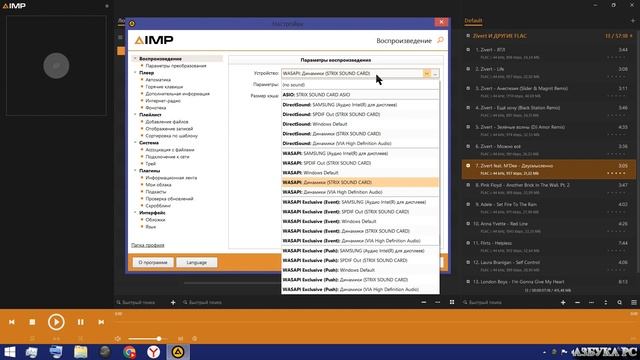The height and width of the screenshot is (360, 640).
Task: Open Горячие клавиши settings page
Action: (164, 87)
